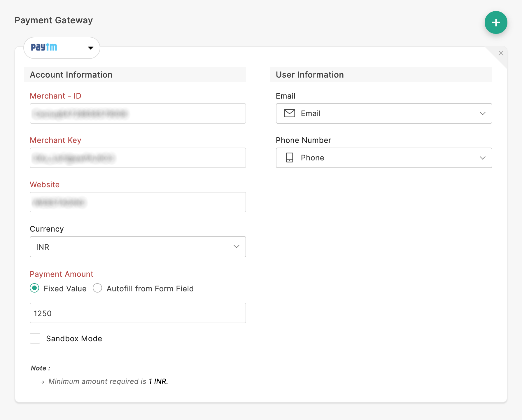Screen dimensions: 522x420
Task: Open the Phone field mapping dropdown
Action: tap(384, 158)
